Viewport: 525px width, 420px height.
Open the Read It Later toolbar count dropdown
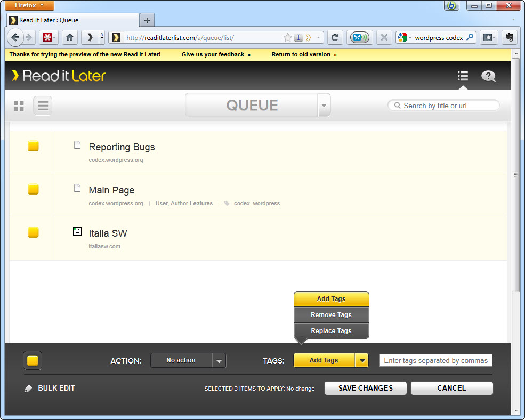pyautogui.click(x=102, y=37)
